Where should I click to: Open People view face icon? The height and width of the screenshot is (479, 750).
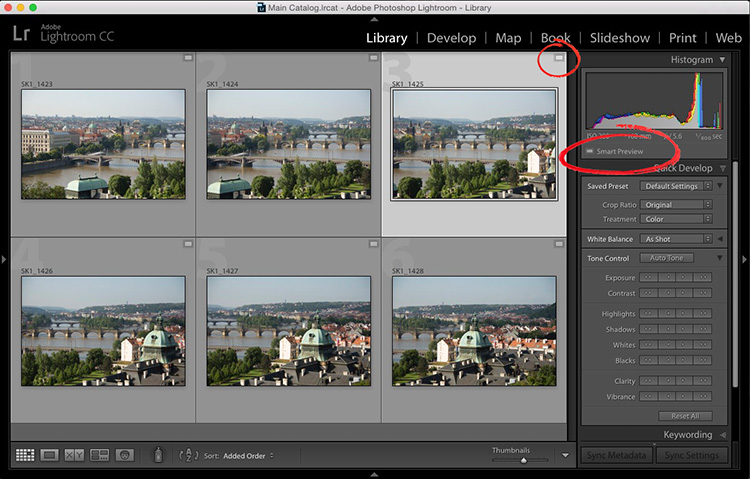124,455
